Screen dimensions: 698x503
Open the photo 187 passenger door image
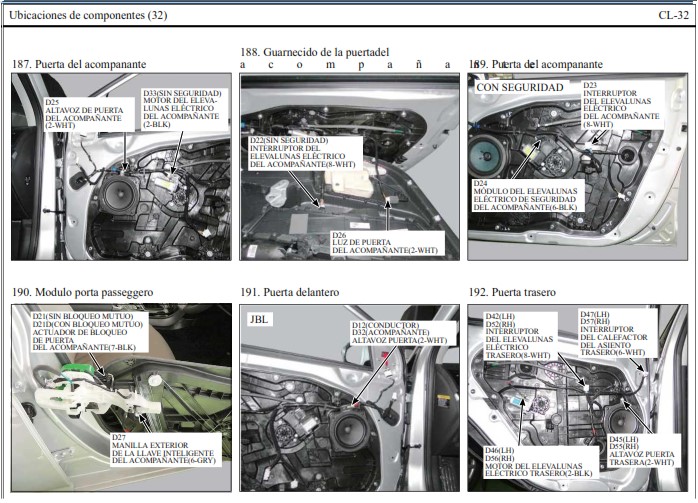(x=121, y=167)
